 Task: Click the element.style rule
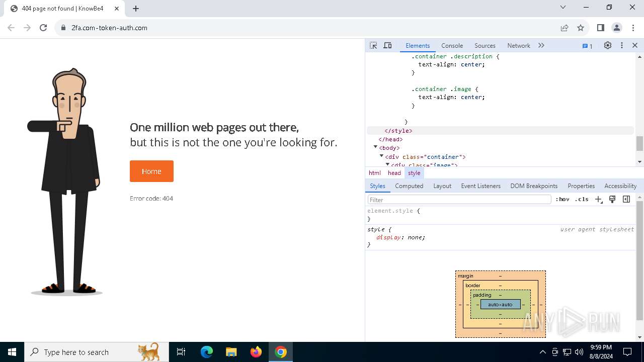coord(393,211)
